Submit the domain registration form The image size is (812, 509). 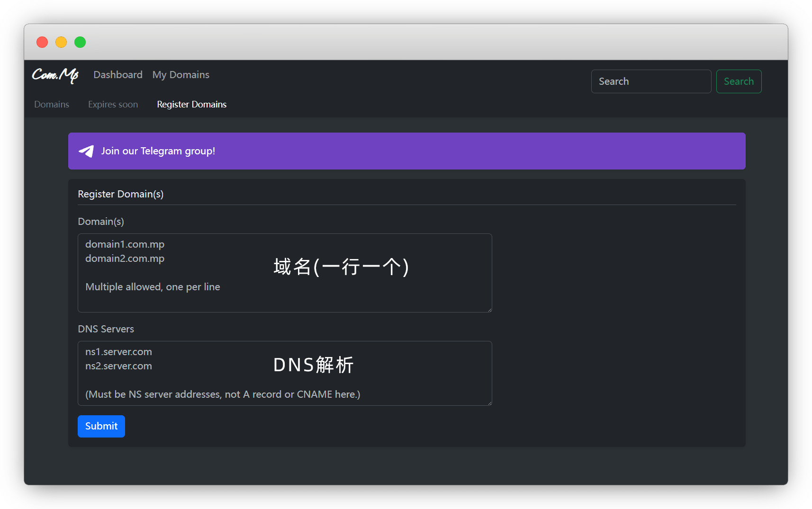click(101, 426)
